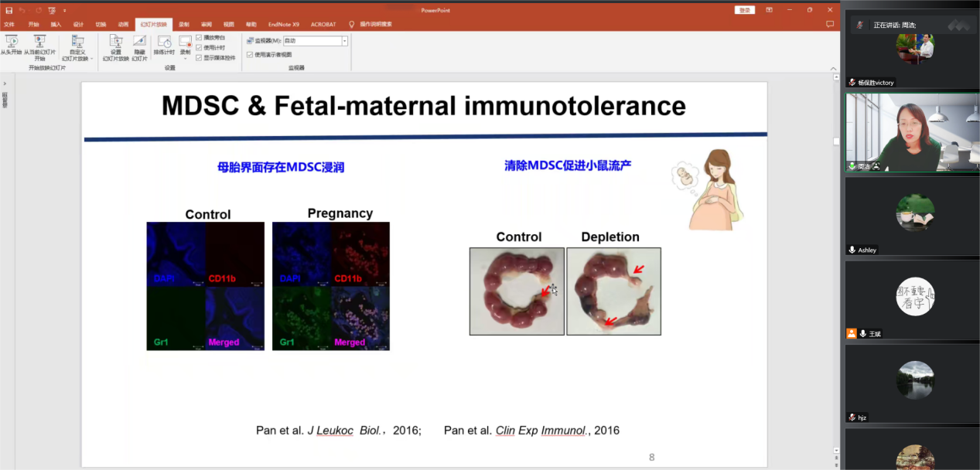Collapse the ribbon with the chevron arrow
Image resolution: width=980 pixels, height=470 pixels.
click(834, 70)
